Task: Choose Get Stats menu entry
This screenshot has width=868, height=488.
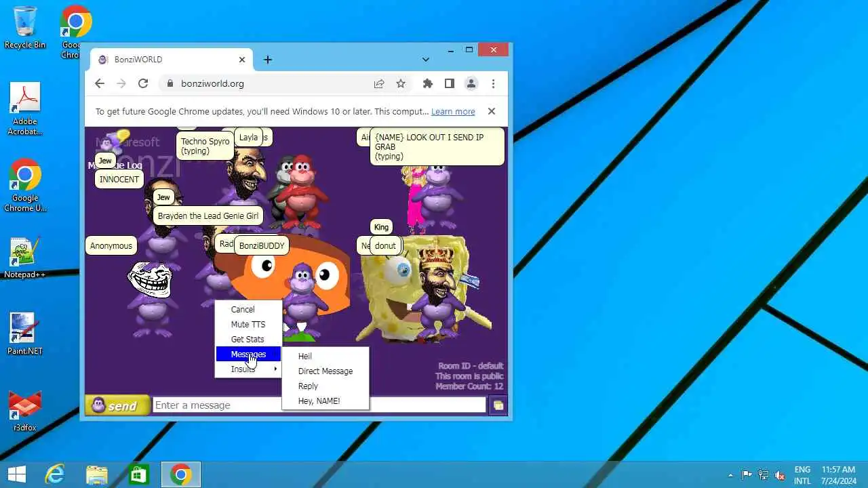Action: [248, 340]
